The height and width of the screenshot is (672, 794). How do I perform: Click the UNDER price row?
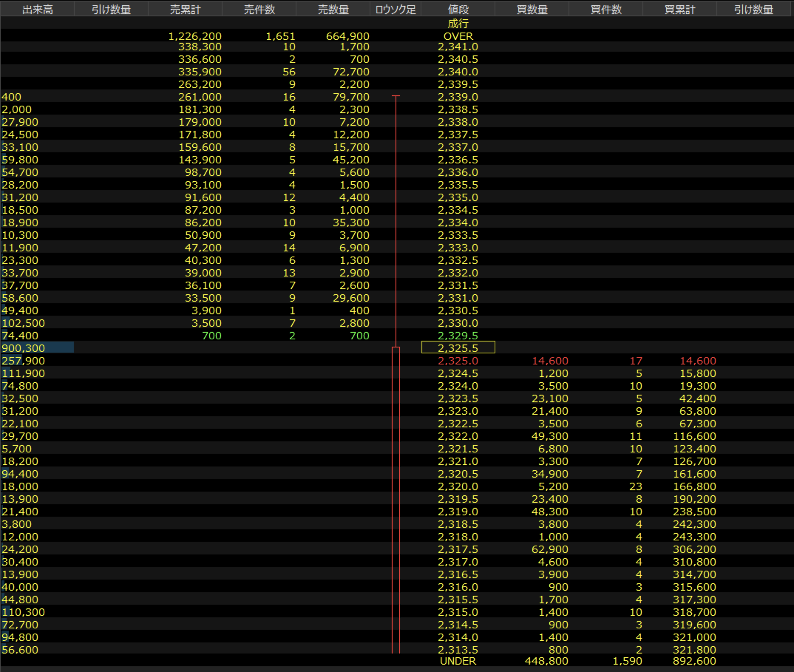click(x=458, y=661)
